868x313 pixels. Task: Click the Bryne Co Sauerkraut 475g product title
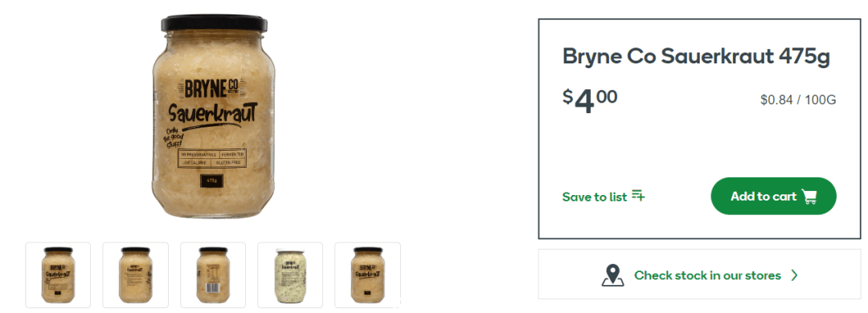pos(696,57)
